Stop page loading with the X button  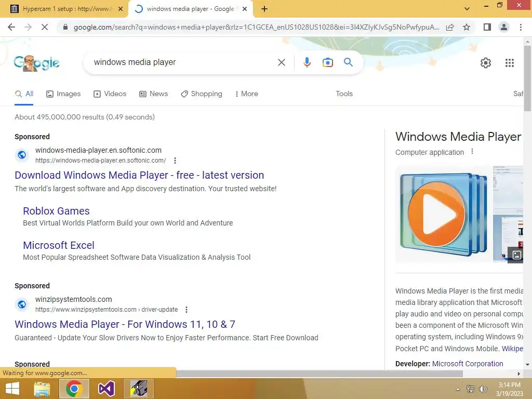coord(45,27)
